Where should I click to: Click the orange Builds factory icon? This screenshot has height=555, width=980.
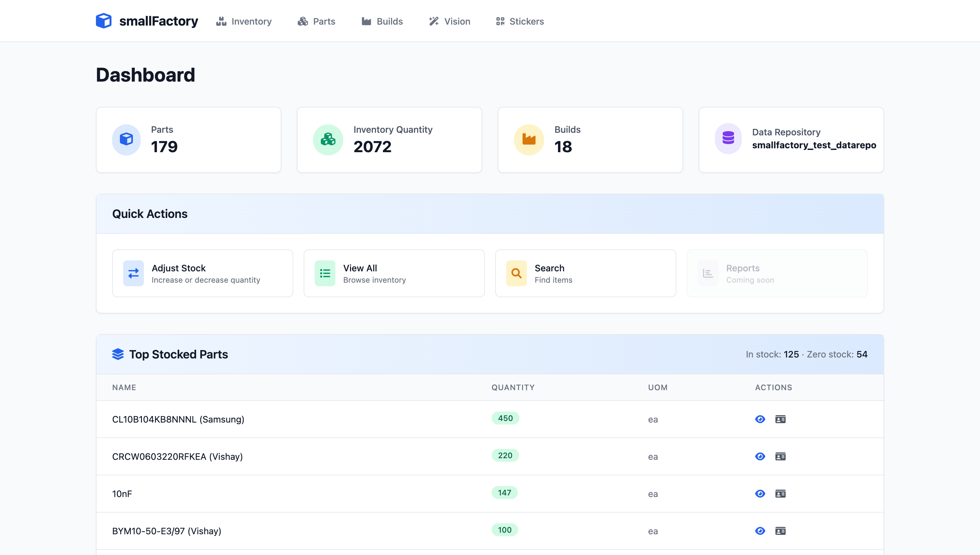[x=529, y=139]
